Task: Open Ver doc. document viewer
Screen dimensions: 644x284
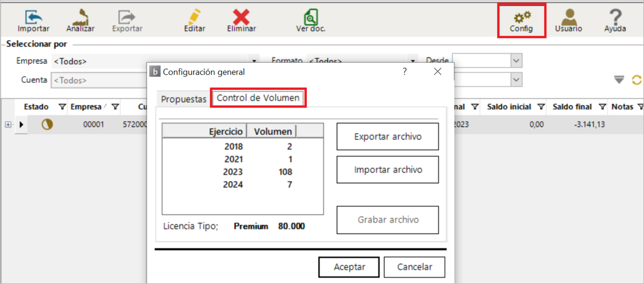Action: point(311,21)
